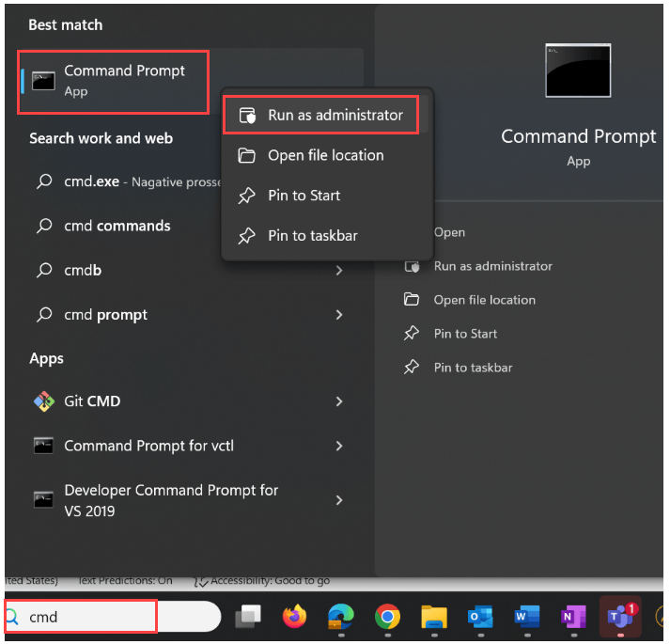Click the Task View icon in the taskbar
The image size is (670, 644).
[x=248, y=617]
